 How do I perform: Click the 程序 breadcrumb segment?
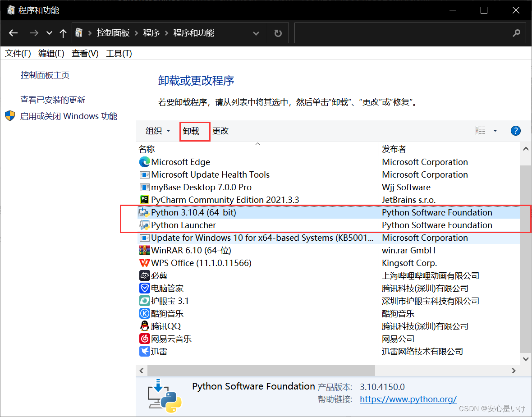pos(151,33)
